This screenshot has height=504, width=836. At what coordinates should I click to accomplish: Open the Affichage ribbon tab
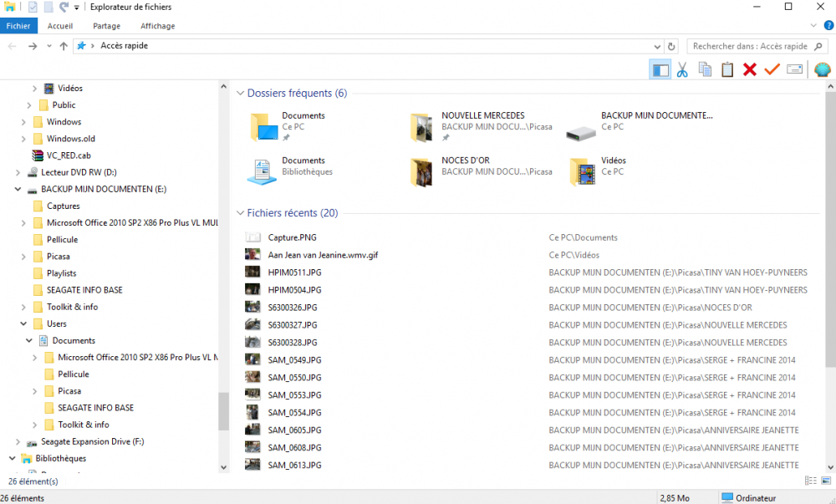click(x=157, y=26)
